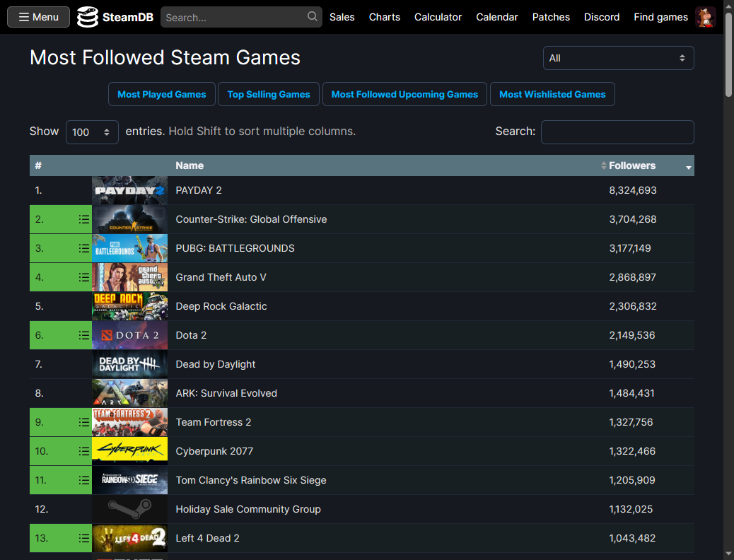Click the Grand Theft Auto V thumbnail
The image size is (734, 560).
click(129, 277)
